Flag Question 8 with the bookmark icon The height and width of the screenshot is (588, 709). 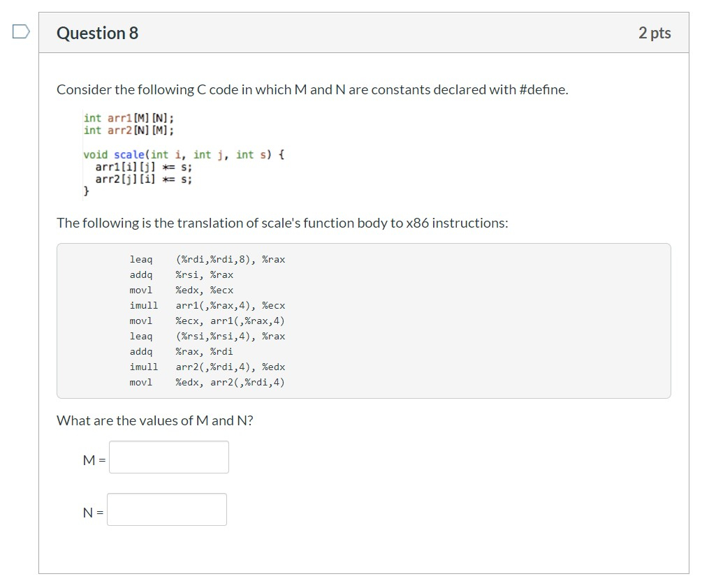click(x=21, y=31)
